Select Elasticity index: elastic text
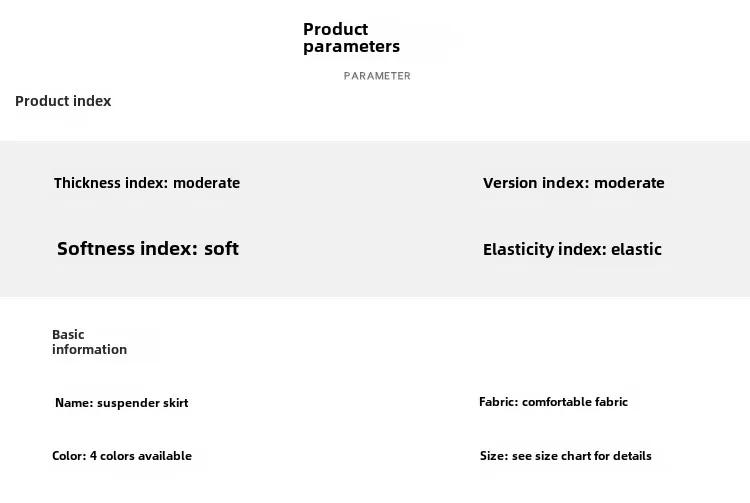750x503 pixels. (572, 250)
